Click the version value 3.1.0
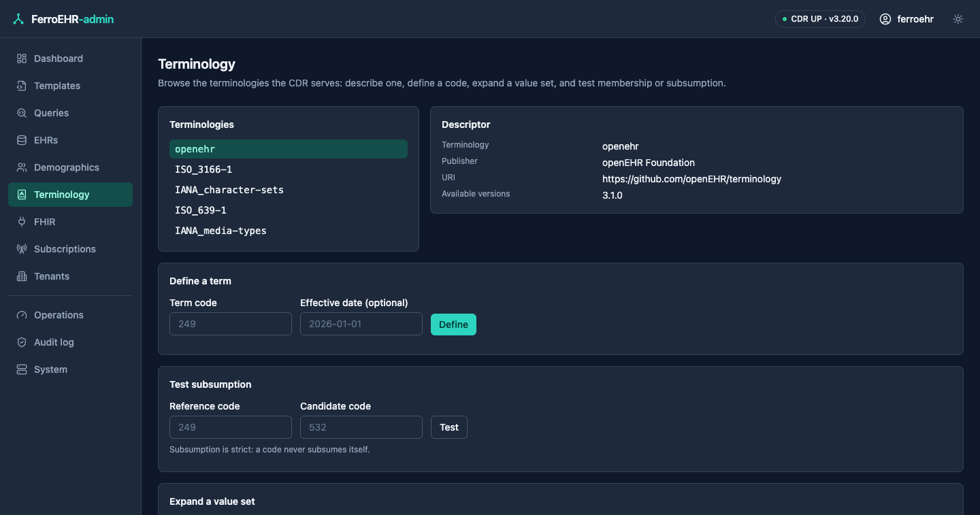 612,195
